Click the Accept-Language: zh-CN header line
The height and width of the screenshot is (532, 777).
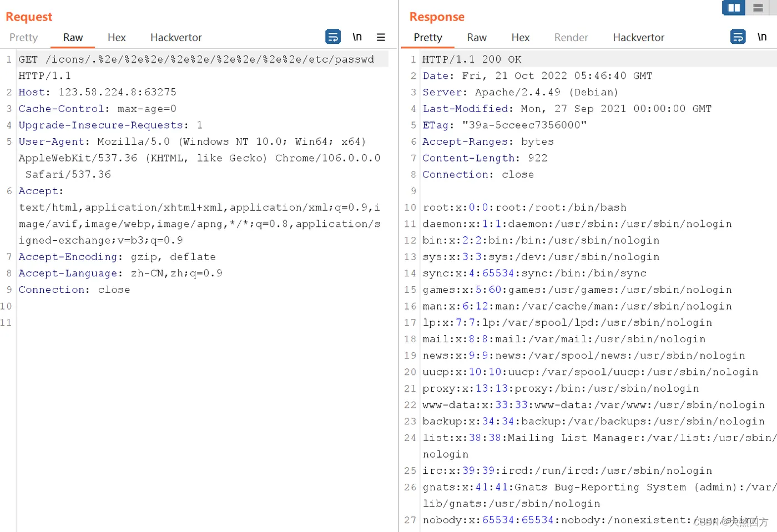click(120, 273)
